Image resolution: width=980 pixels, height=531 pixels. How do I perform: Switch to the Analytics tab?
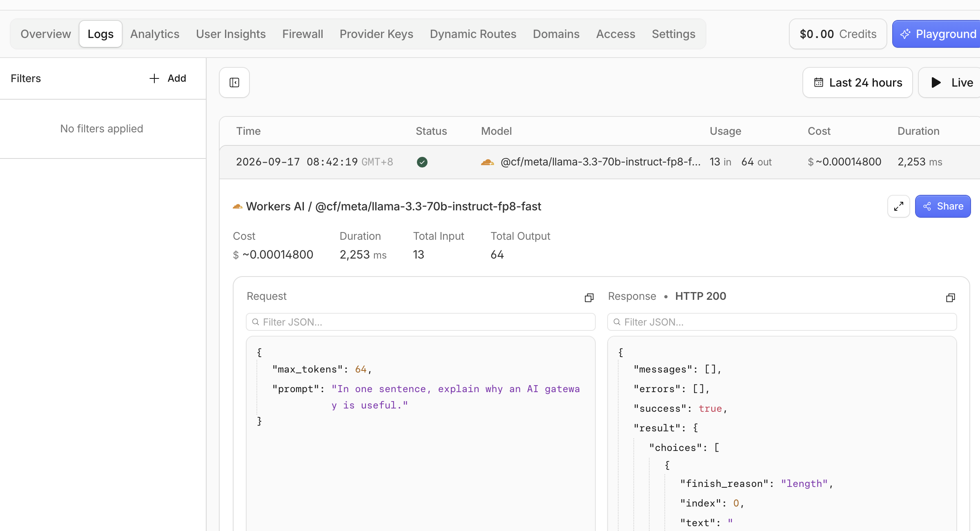(x=155, y=34)
